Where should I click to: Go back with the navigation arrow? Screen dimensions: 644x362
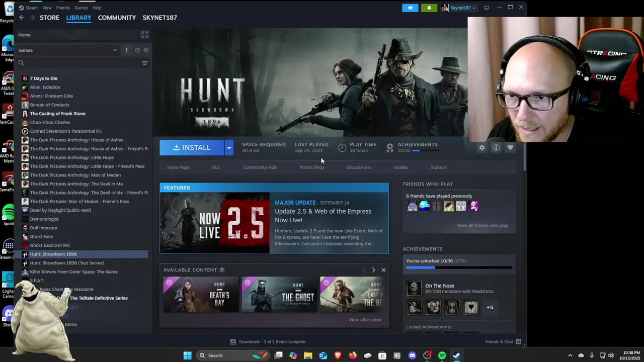[x=21, y=18]
